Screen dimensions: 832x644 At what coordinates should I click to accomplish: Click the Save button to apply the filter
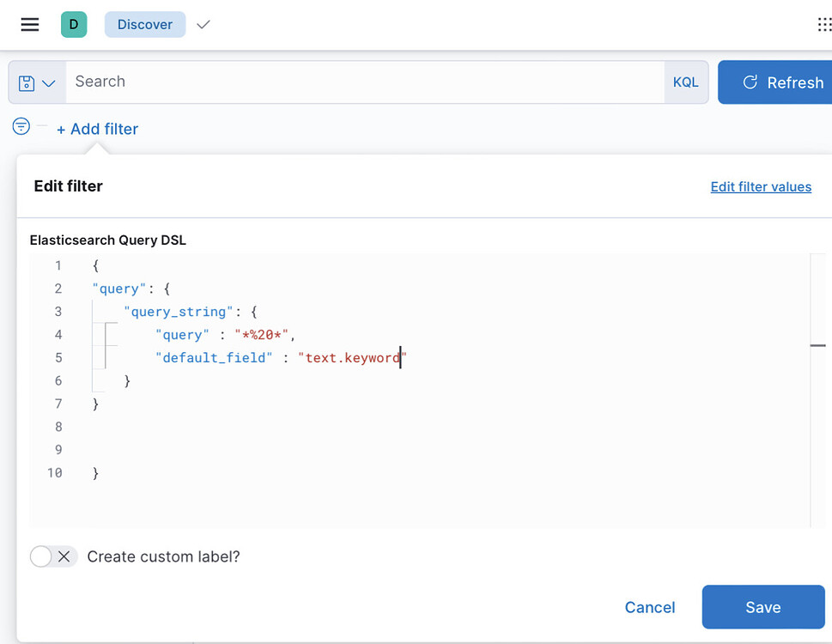pyautogui.click(x=762, y=607)
